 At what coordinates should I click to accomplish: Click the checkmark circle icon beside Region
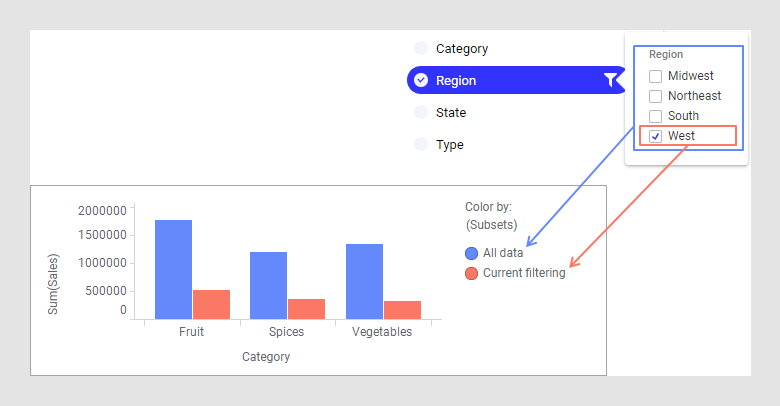421,80
